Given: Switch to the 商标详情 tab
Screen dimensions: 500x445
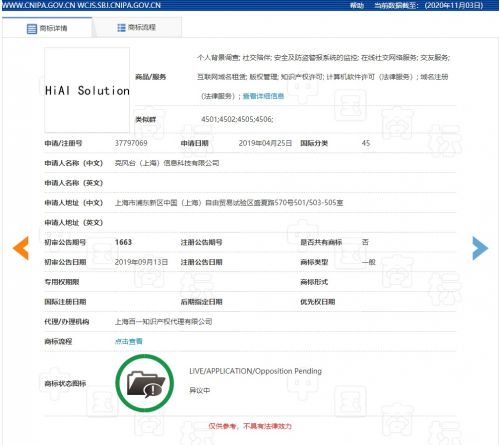Looking at the screenshot, I should (x=47, y=28).
